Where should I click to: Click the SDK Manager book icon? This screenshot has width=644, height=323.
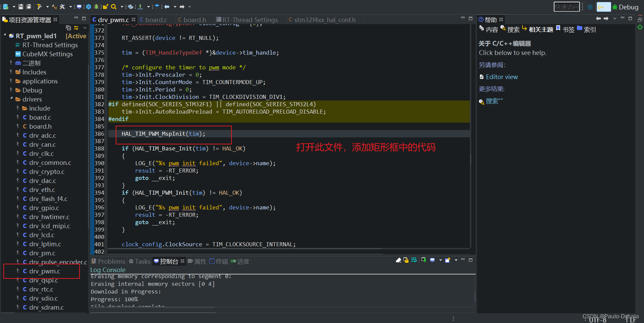(x=130, y=7)
